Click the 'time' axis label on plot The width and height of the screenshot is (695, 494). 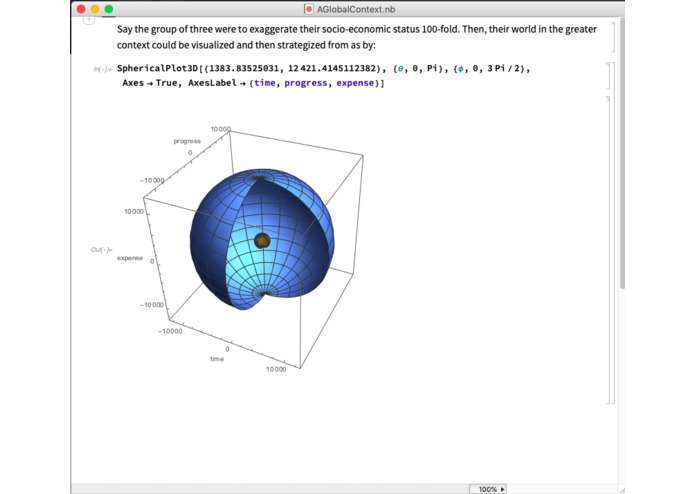pyautogui.click(x=217, y=359)
